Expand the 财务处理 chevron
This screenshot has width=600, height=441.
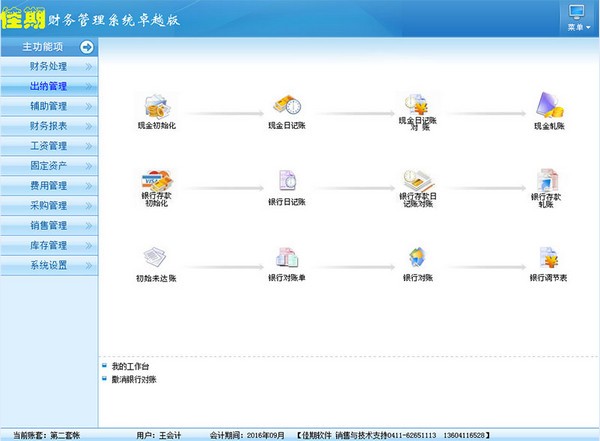tap(88, 67)
